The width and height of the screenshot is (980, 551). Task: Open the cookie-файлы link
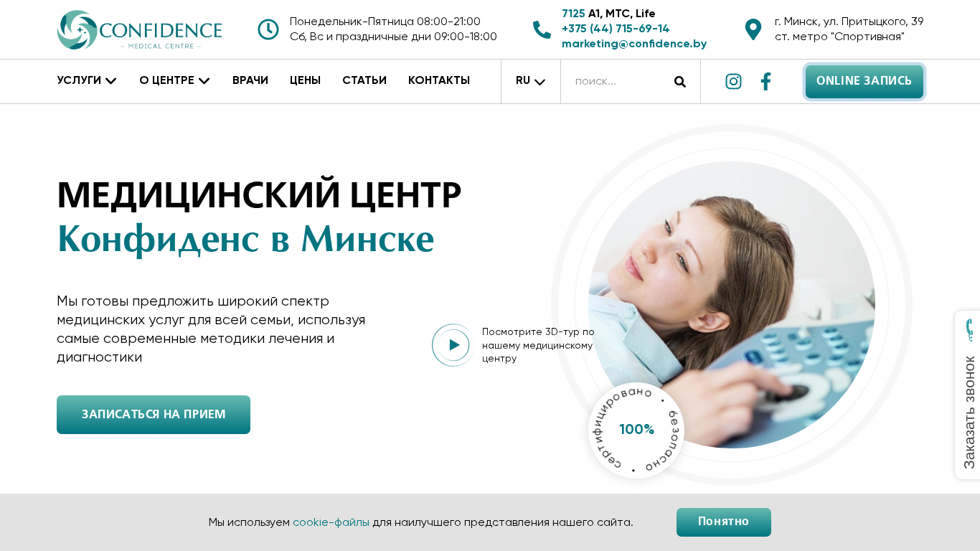click(x=331, y=522)
